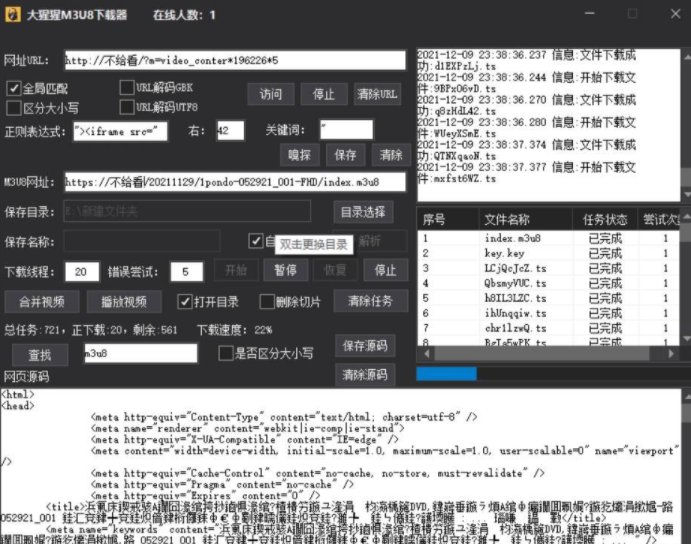Click 合并视频 to merge video

pos(42,302)
